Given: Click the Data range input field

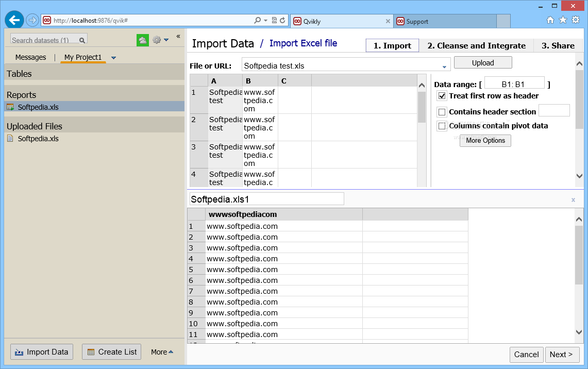Looking at the screenshot, I should coord(514,84).
